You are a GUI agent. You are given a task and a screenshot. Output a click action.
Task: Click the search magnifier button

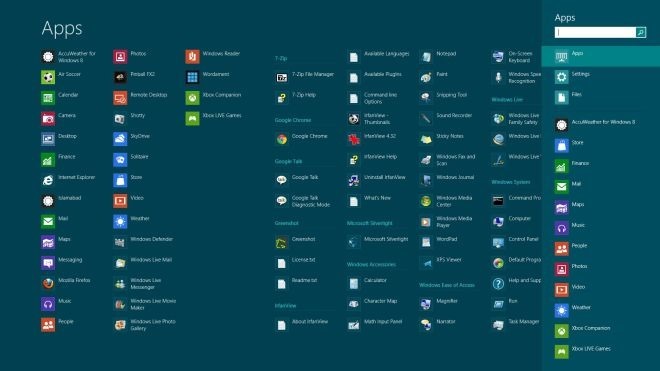[x=641, y=32]
